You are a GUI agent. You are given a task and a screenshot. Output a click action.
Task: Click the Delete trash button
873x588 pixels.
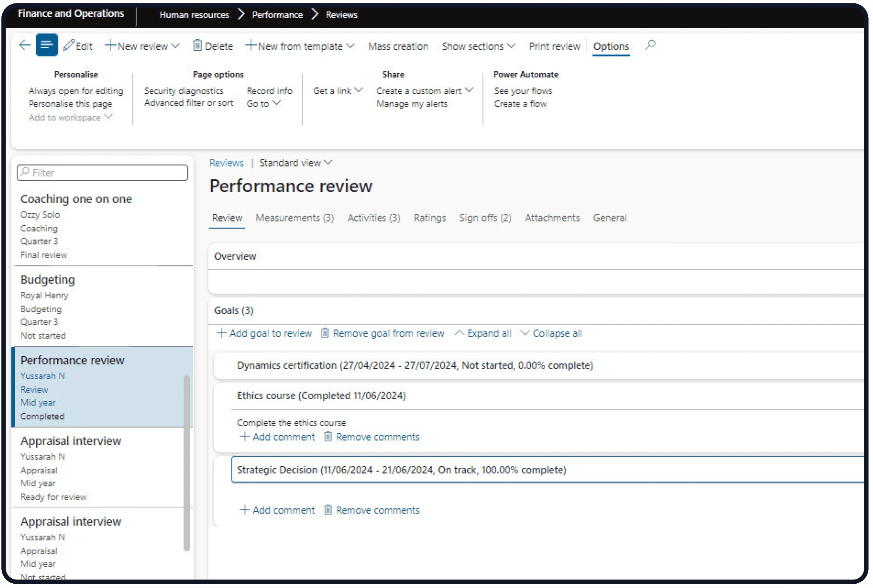(213, 46)
